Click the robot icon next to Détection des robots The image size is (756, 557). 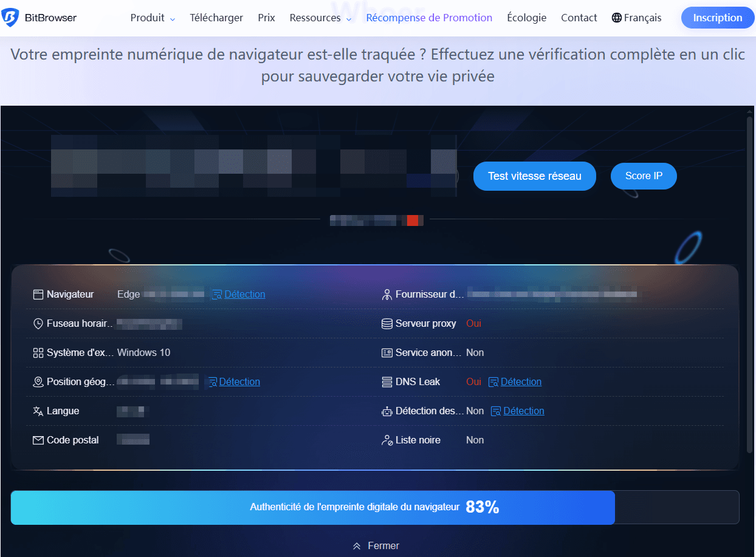click(x=387, y=411)
